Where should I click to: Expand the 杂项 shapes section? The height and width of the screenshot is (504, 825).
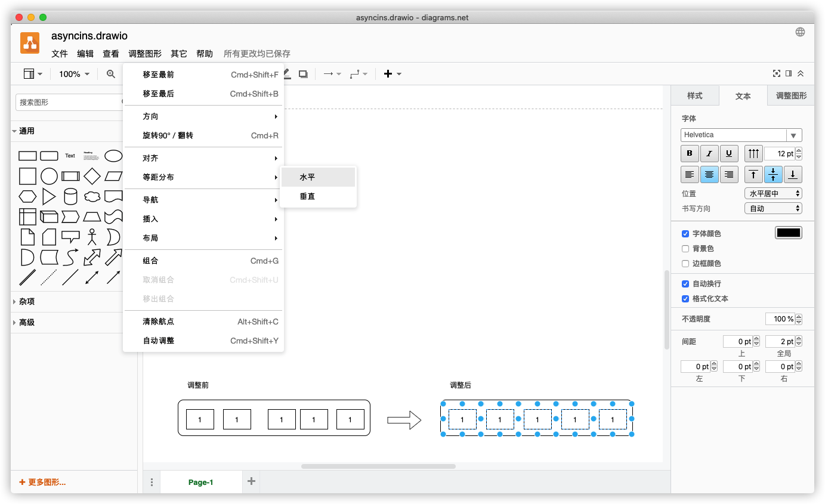[x=27, y=302]
